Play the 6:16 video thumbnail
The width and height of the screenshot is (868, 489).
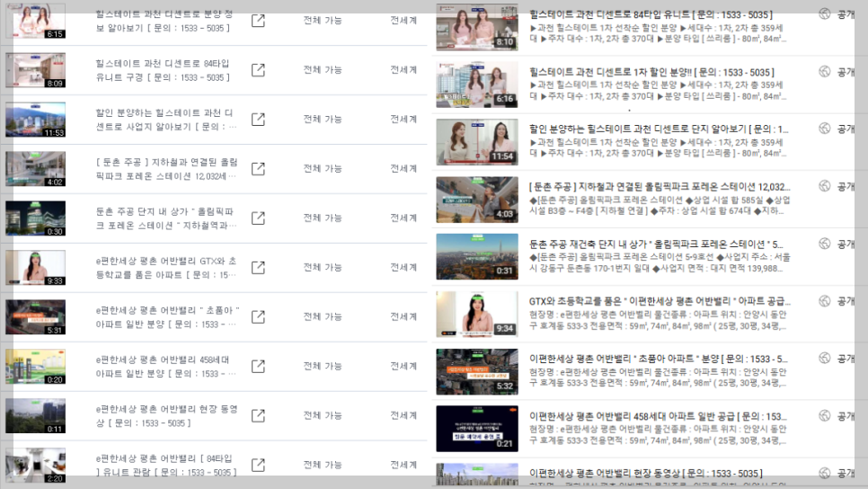click(477, 84)
